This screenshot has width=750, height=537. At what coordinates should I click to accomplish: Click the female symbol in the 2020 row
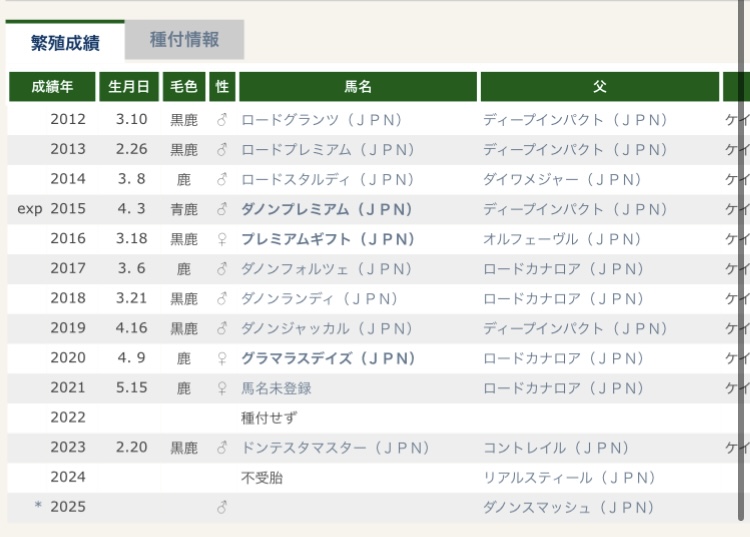(x=222, y=358)
